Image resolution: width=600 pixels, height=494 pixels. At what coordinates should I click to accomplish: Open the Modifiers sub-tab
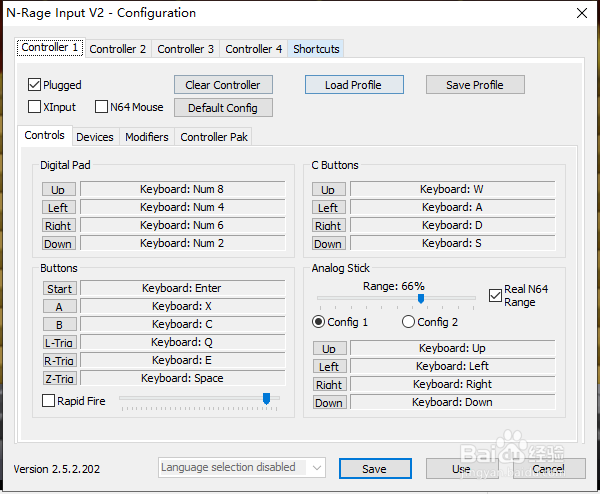click(x=147, y=137)
